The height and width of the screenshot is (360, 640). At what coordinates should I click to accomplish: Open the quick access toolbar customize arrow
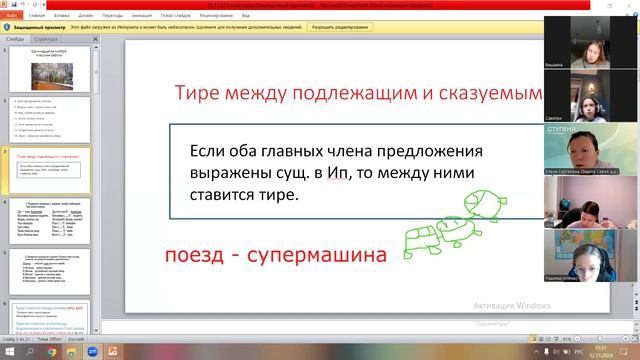pos(44,4)
